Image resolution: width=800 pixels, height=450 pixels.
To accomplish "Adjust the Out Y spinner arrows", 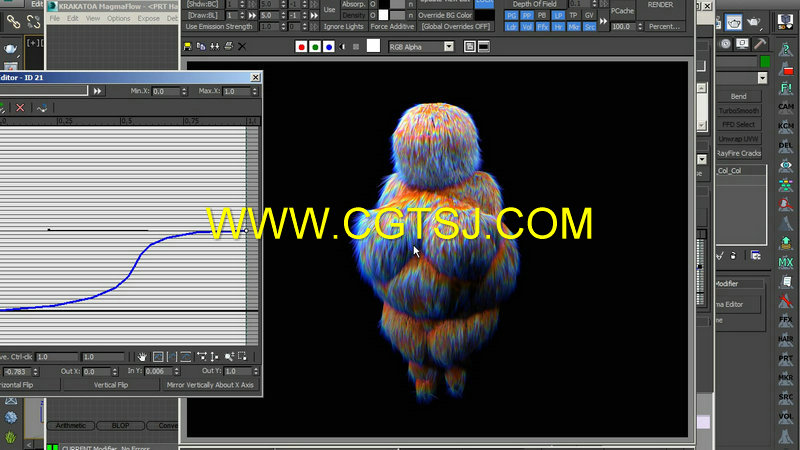I will (x=256, y=371).
